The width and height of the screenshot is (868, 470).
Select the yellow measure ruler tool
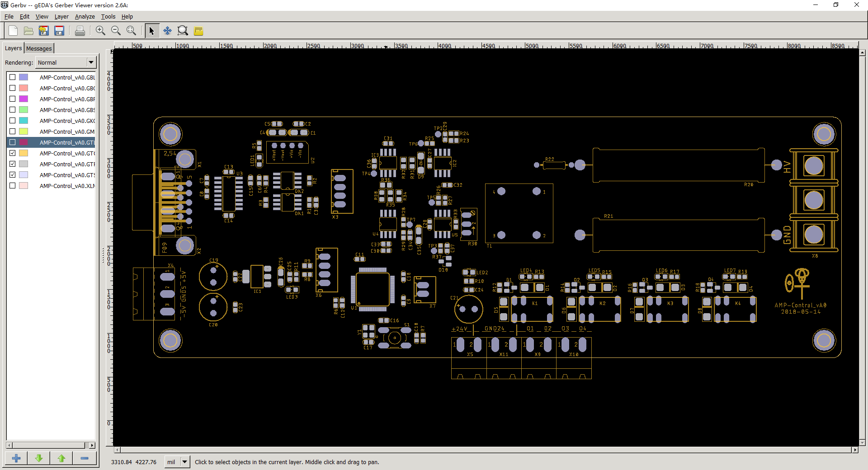(x=198, y=31)
